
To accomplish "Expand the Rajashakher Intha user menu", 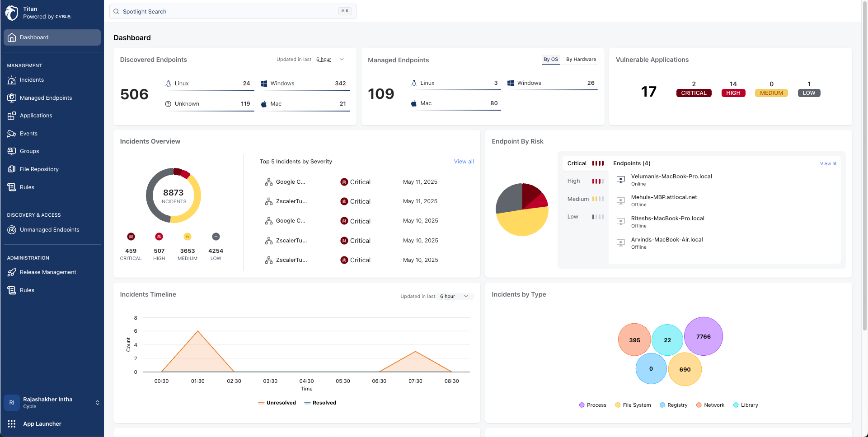I will [97, 403].
